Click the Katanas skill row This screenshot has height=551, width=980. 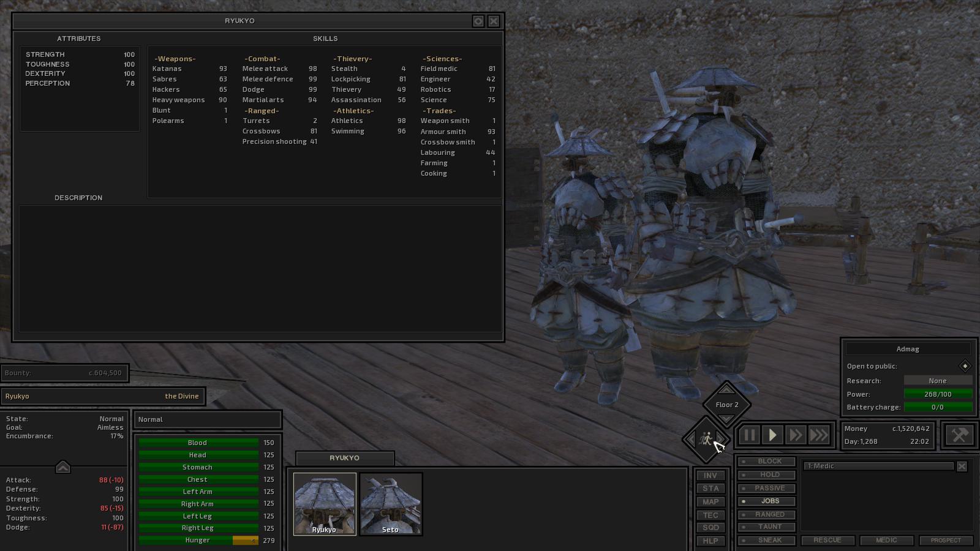pos(190,69)
